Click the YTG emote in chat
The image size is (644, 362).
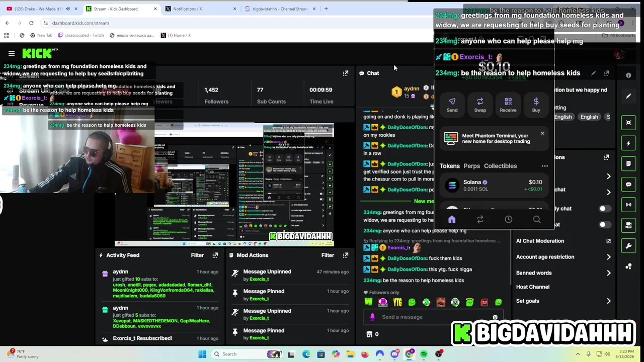pyautogui.click(x=397, y=302)
